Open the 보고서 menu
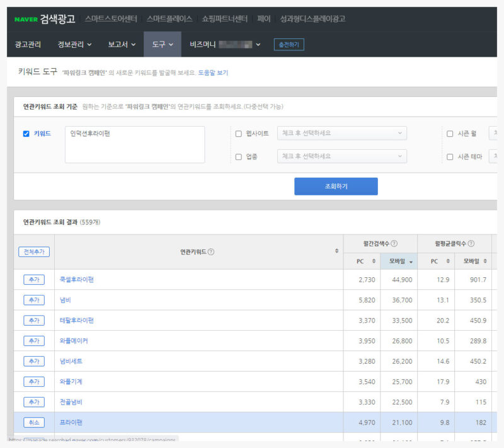504x448 pixels. pos(122,45)
